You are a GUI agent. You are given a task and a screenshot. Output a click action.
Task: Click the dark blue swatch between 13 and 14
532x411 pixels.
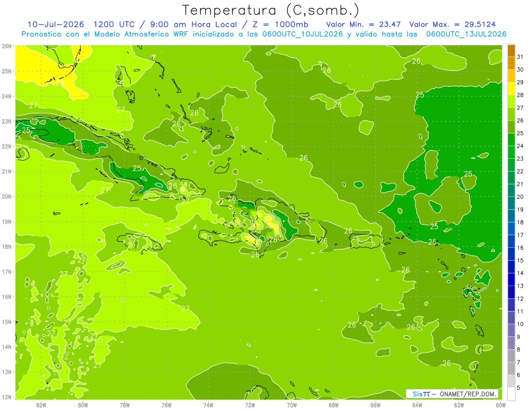point(511,280)
